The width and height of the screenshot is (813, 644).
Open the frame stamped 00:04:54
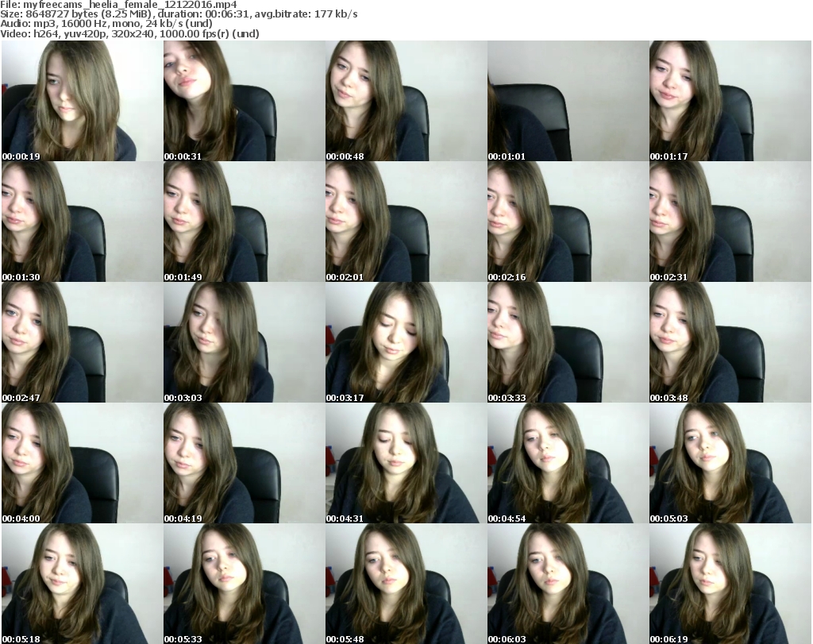(x=568, y=463)
